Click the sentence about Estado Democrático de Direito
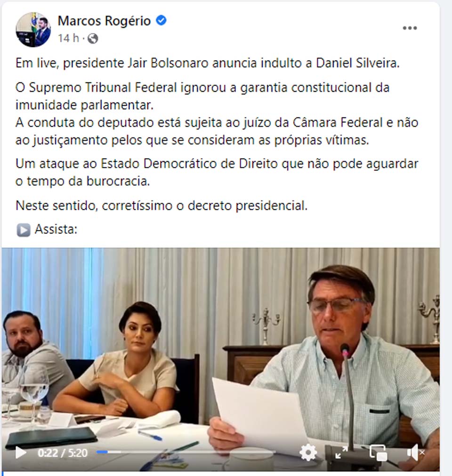Screen dimensions: 452x476 [217, 173]
